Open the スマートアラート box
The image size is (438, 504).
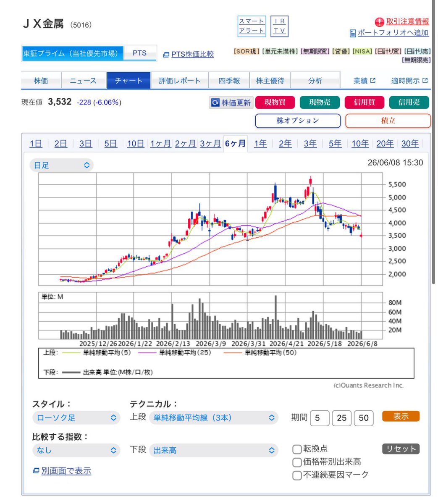tap(252, 26)
